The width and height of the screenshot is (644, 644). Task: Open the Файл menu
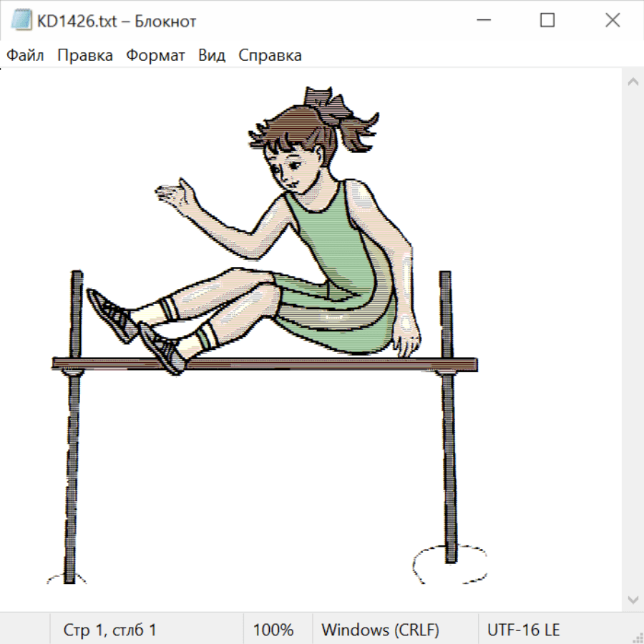pos(26,56)
